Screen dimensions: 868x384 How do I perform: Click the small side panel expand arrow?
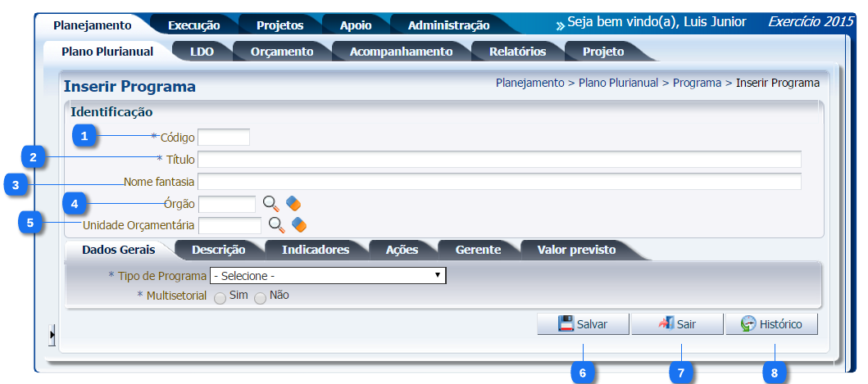point(52,334)
